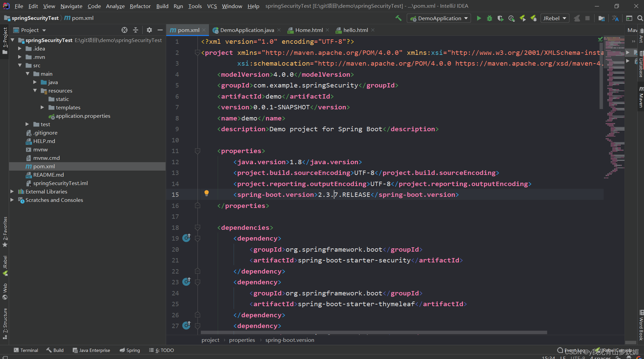The height and width of the screenshot is (359, 644).
Task: Collapse all in Project panel
Action: [136, 30]
